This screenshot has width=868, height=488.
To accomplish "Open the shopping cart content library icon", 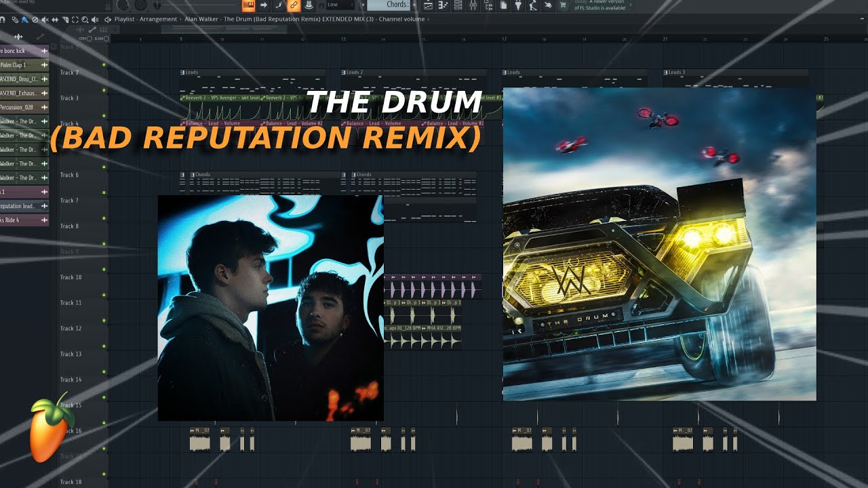I will 563,5.
